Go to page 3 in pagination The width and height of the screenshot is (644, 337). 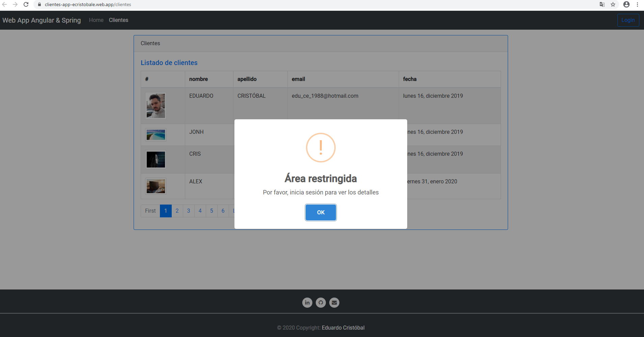click(x=189, y=211)
